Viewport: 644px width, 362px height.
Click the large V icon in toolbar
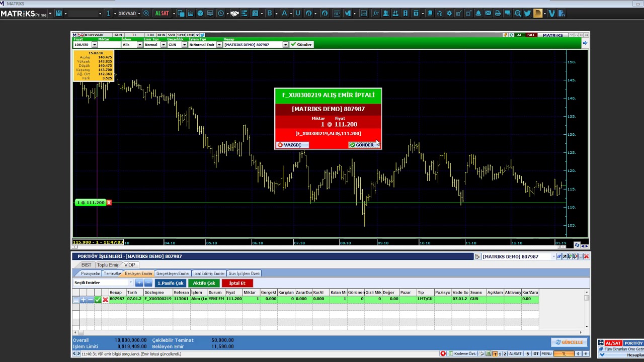click(551, 14)
